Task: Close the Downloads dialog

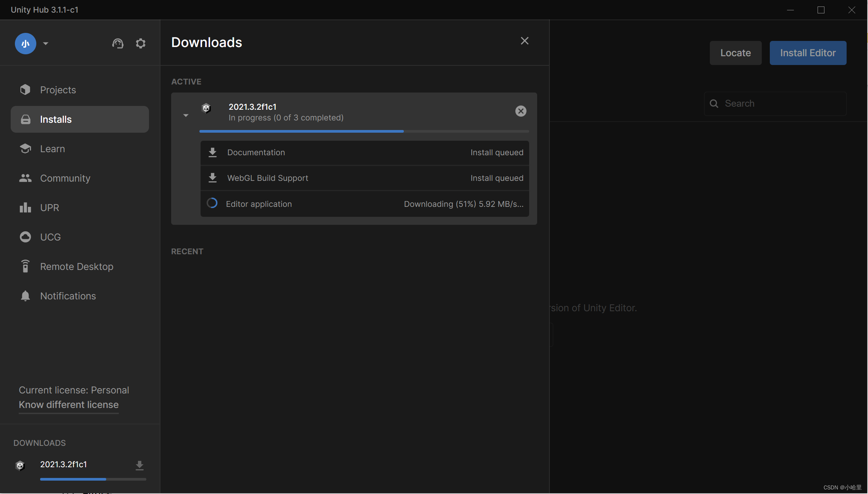Action: tap(524, 40)
